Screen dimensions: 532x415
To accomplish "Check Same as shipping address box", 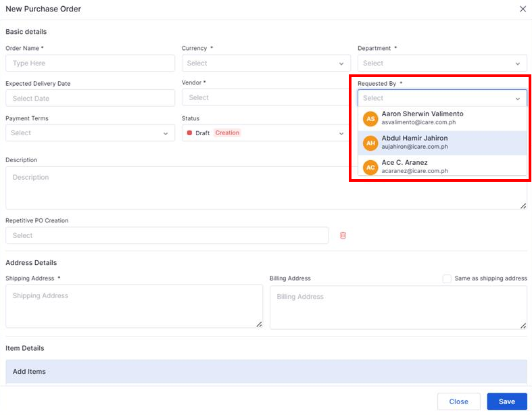I will click(x=447, y=278).
